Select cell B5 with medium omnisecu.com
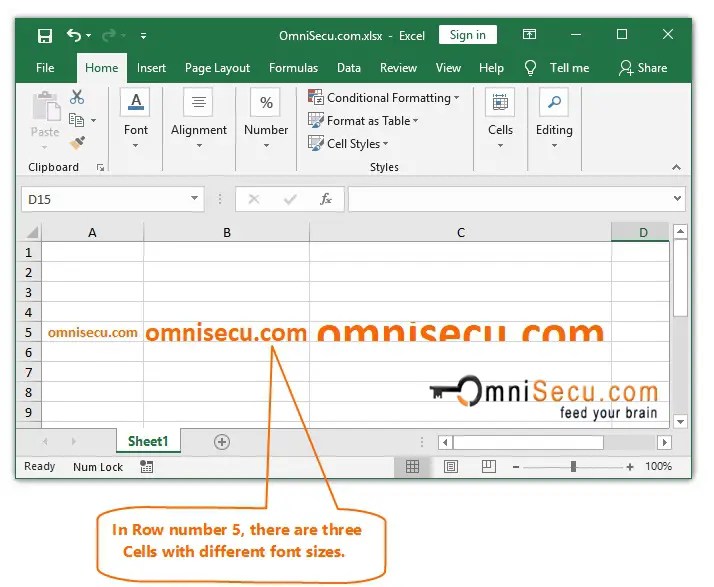The image size is (714, 587). point(227,332)
